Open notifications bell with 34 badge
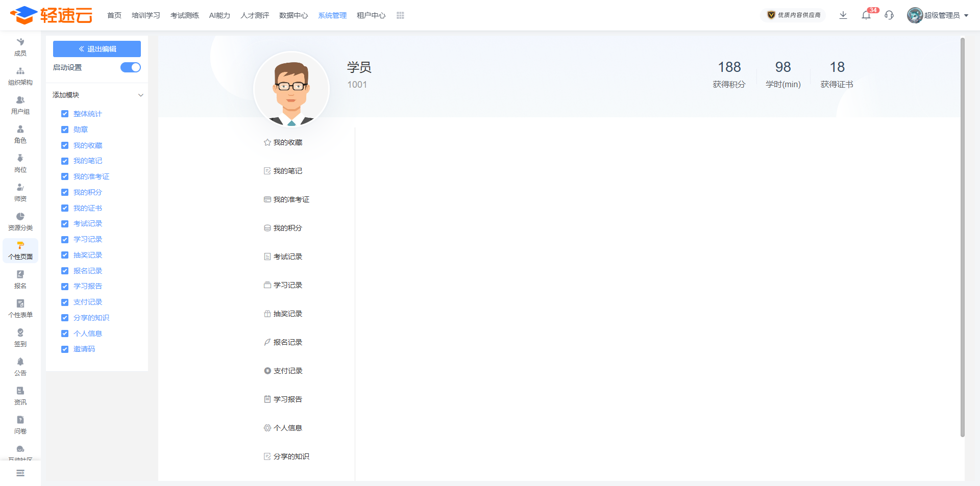This screenshot has width=980, height=486. 866,15
